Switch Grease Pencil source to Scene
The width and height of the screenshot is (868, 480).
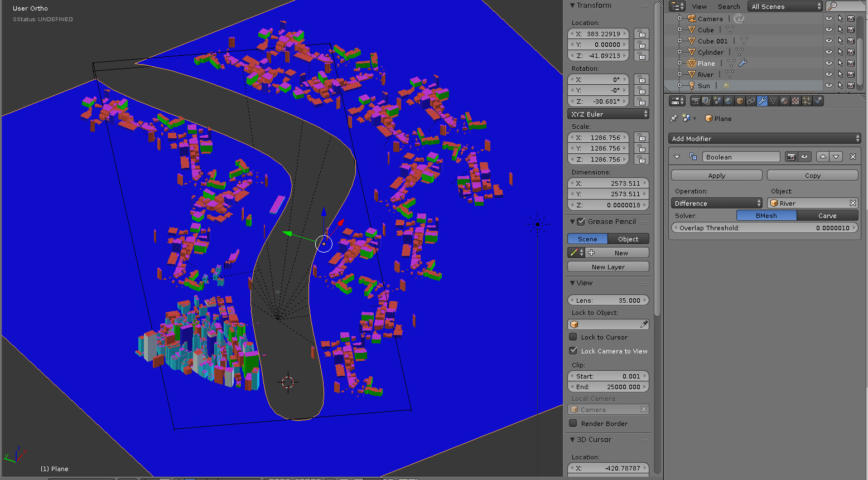point(587,239)
